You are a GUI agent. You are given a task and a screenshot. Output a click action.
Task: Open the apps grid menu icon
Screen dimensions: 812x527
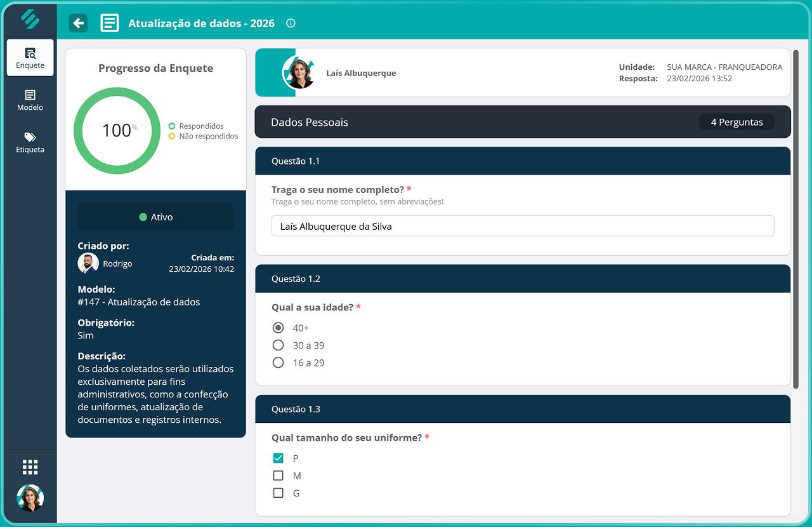(x=30, y=467)
